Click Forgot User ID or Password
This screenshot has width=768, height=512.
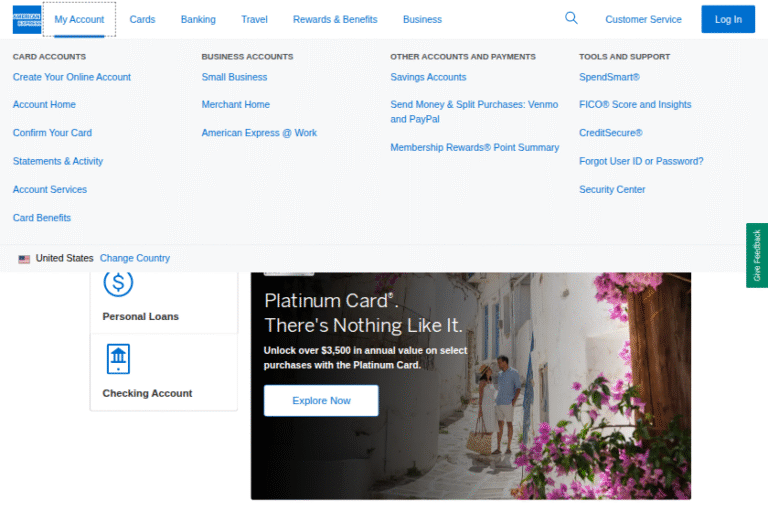click(641, 161)
